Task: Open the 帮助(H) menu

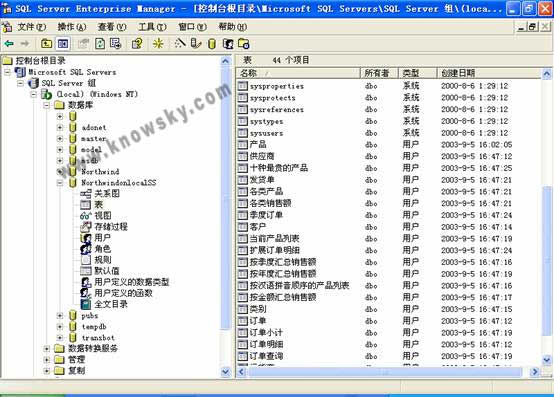Action: pyautogui.click(x=233, y=26)
